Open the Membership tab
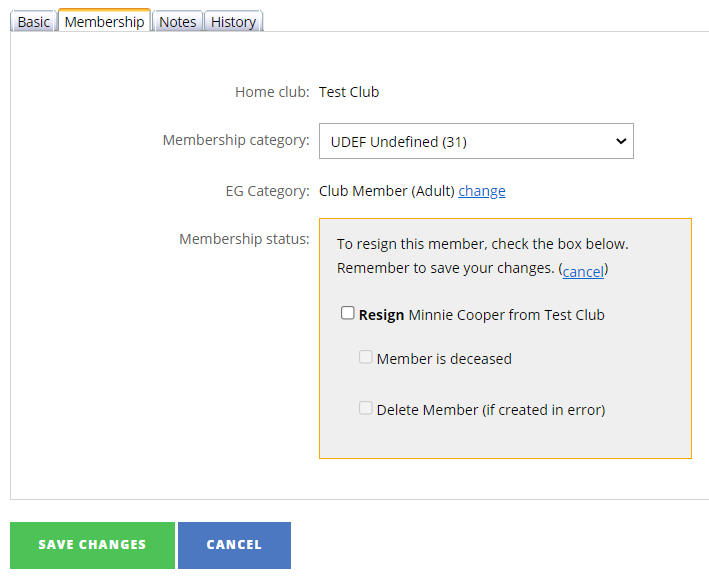Screen dimensions: 709x578 click(x=104, y=21)
